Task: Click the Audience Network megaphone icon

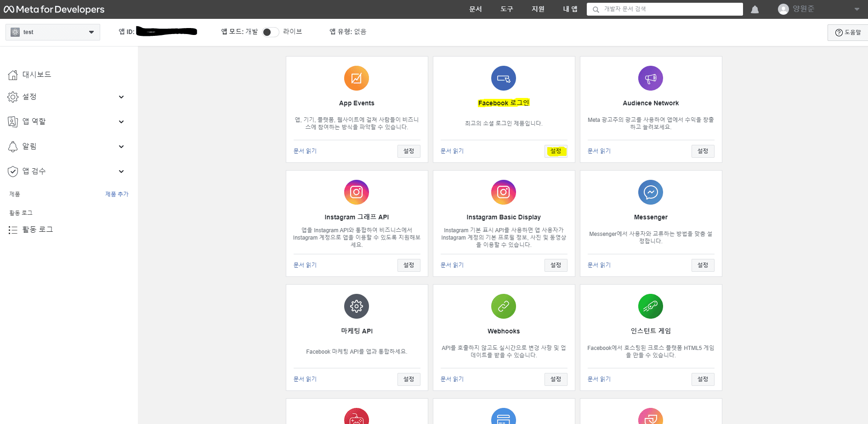Action: (650, 78)
